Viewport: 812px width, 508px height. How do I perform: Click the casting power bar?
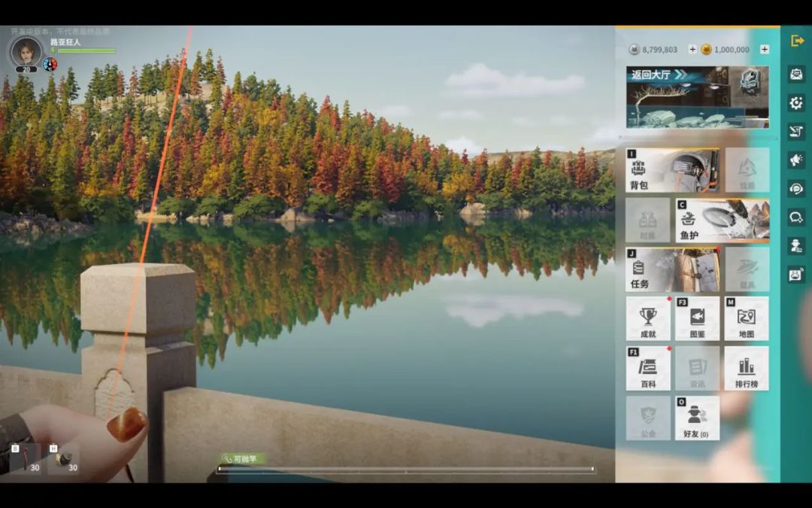[406, 469]
